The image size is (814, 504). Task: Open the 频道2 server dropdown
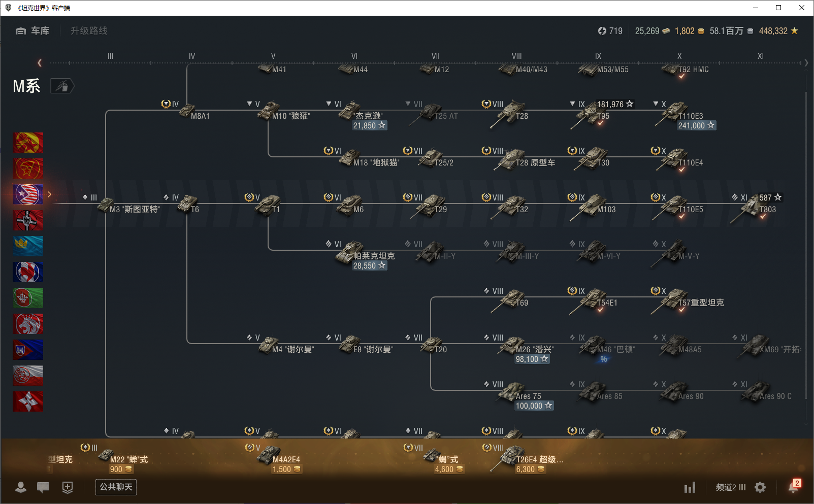[x=730, y=487]
